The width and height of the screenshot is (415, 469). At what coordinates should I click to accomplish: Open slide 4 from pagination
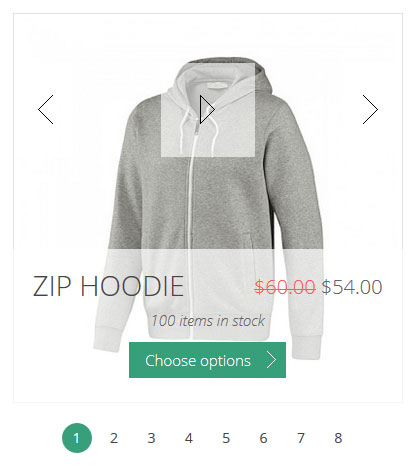pos(189,438)
